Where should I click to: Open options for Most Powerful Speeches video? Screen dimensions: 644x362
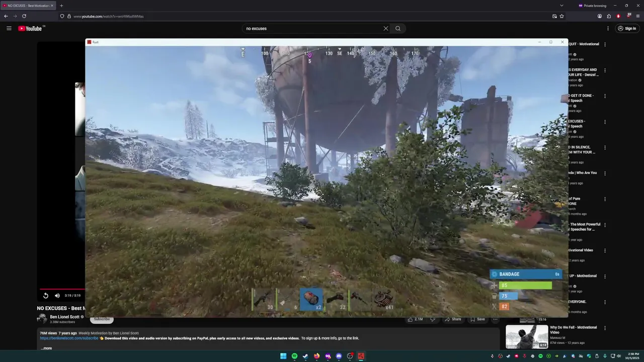coord(605,225)
